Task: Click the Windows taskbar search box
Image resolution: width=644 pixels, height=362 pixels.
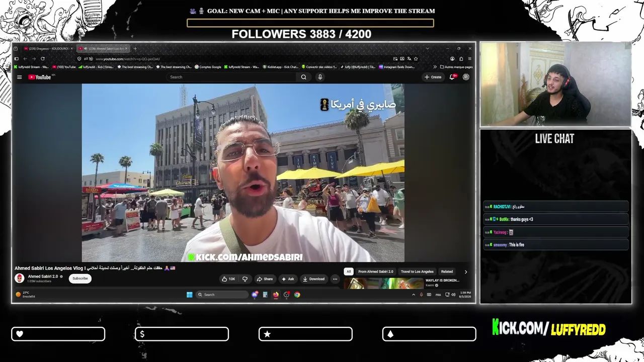Action: click(x=222, y=295)
